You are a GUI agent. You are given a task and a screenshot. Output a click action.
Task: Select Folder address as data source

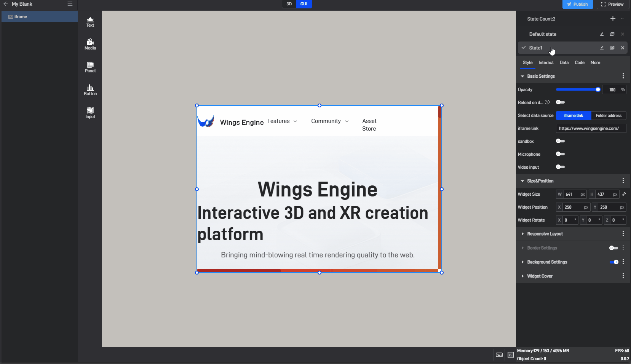click(x=609, y=115)
